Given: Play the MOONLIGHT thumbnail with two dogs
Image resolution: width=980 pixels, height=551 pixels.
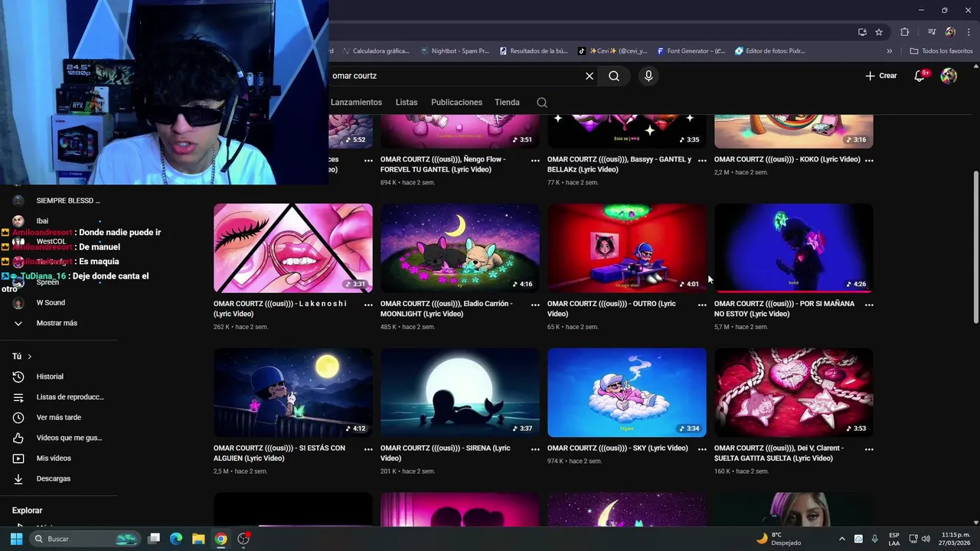Looking at the screenshot, I should [x=460, y=248].
